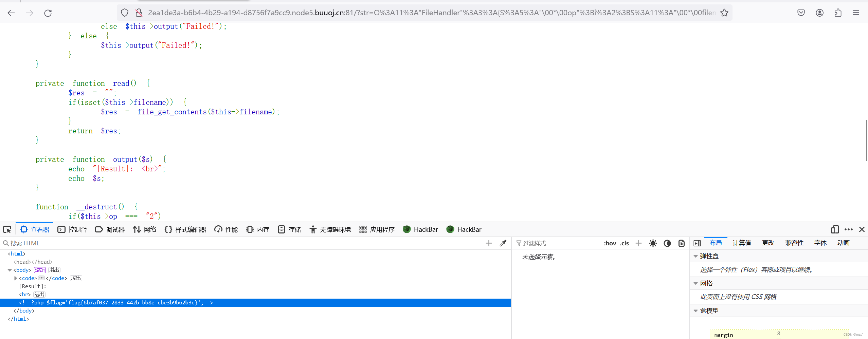868x339 pixels.
Task: Activate element picker in DevTools
Action: [x=7, y=230]
